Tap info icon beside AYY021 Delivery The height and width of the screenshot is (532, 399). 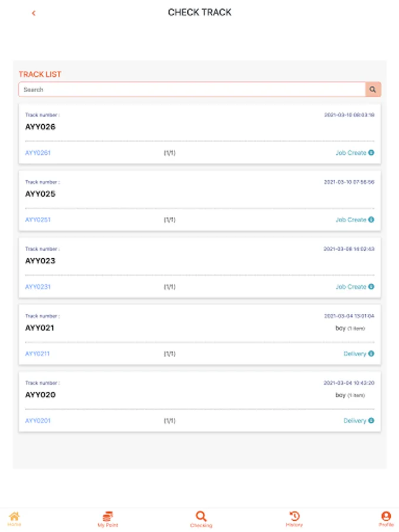point(371,354)
